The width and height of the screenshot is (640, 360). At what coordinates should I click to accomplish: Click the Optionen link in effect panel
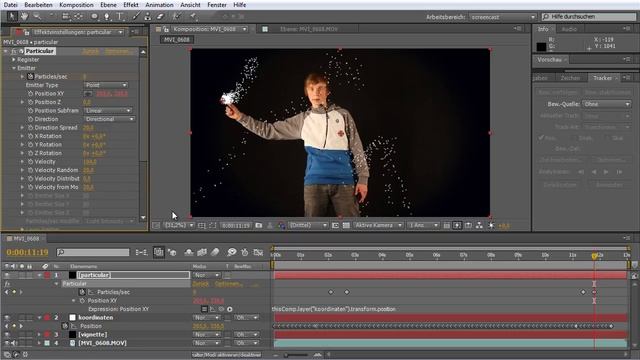pos(118,51)
